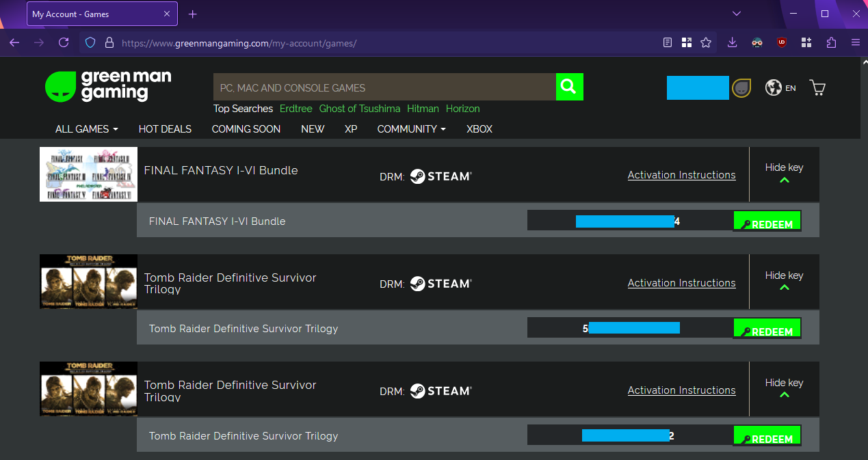
Task: Click the grid-plus extension icon
Action: pyautogui.click(x=806, y=42)
